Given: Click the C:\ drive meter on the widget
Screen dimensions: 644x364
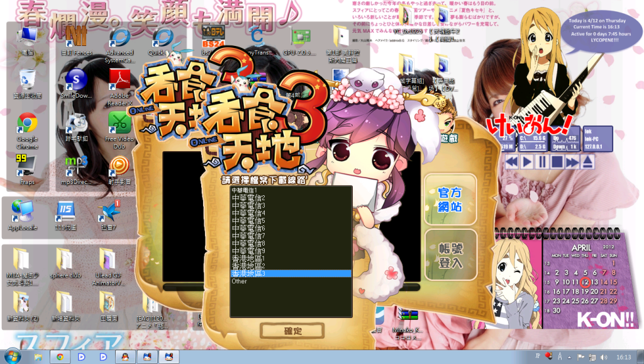Looking at the screenshot, I should click(533, 138).
